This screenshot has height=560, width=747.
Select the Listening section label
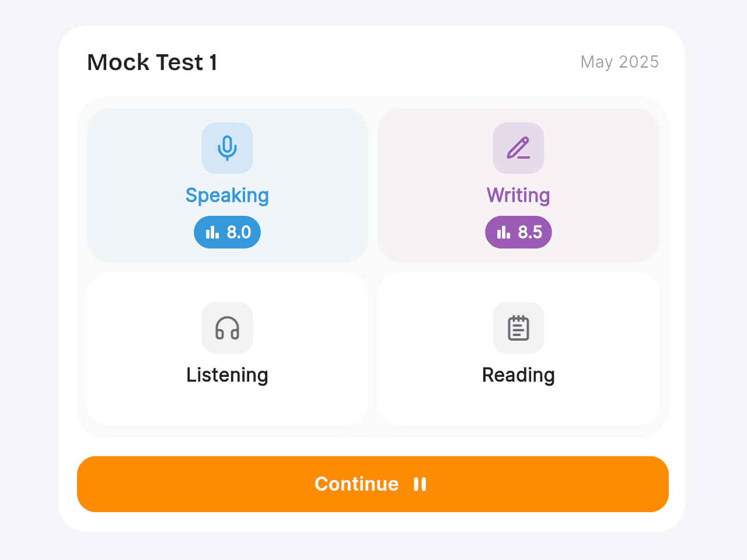(x=227, y=375)
